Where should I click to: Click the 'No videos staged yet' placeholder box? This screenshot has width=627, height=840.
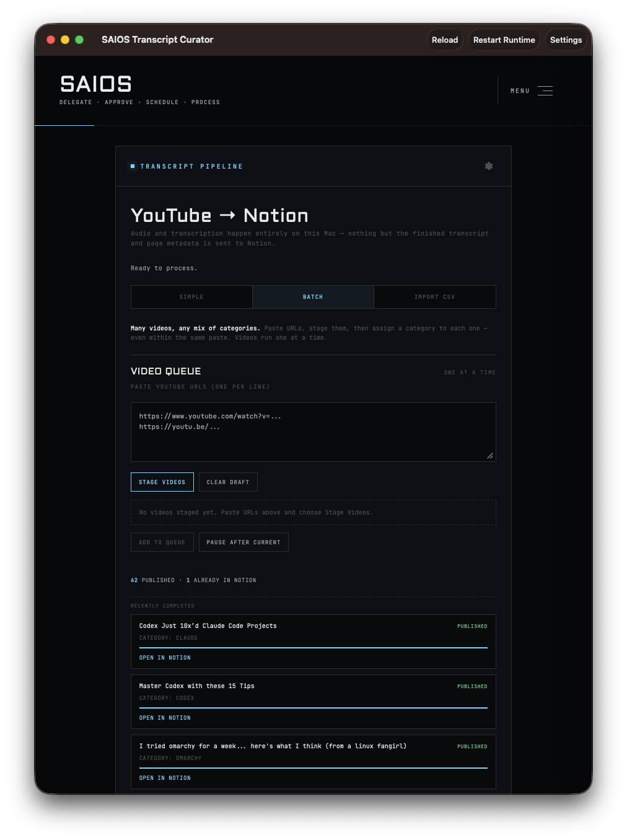pos(313,513)
